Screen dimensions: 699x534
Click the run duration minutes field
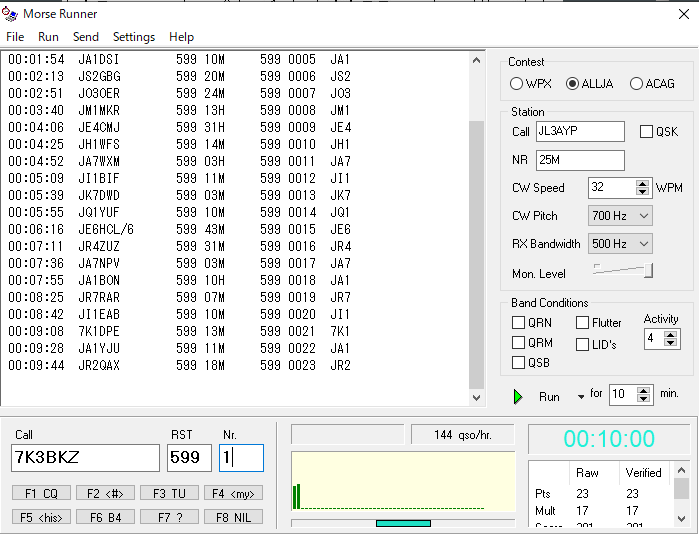[x=623, y=394]
